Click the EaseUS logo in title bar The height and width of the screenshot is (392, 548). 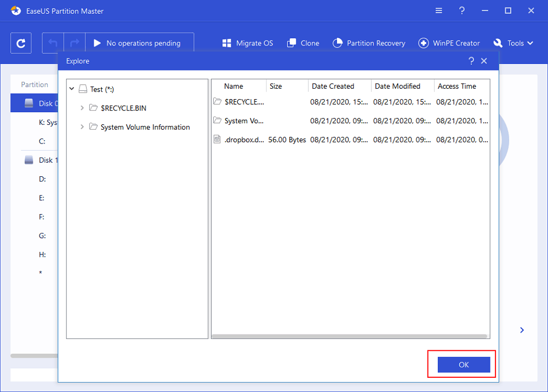[x=16, y=11]
